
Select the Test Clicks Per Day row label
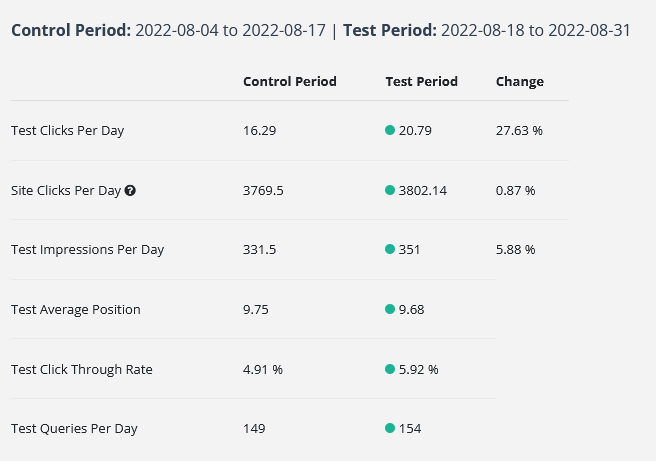pos(67,130)
